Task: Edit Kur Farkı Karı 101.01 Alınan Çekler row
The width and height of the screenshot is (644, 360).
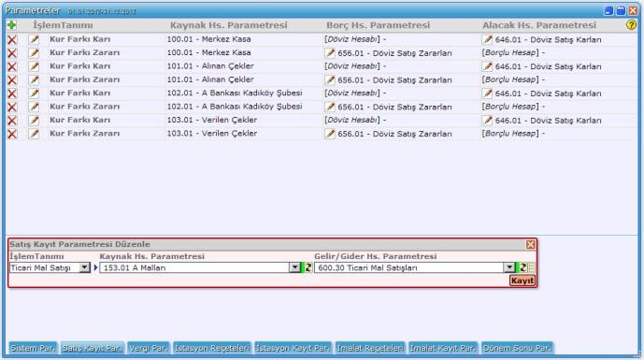Action: [x=34, y=66]
